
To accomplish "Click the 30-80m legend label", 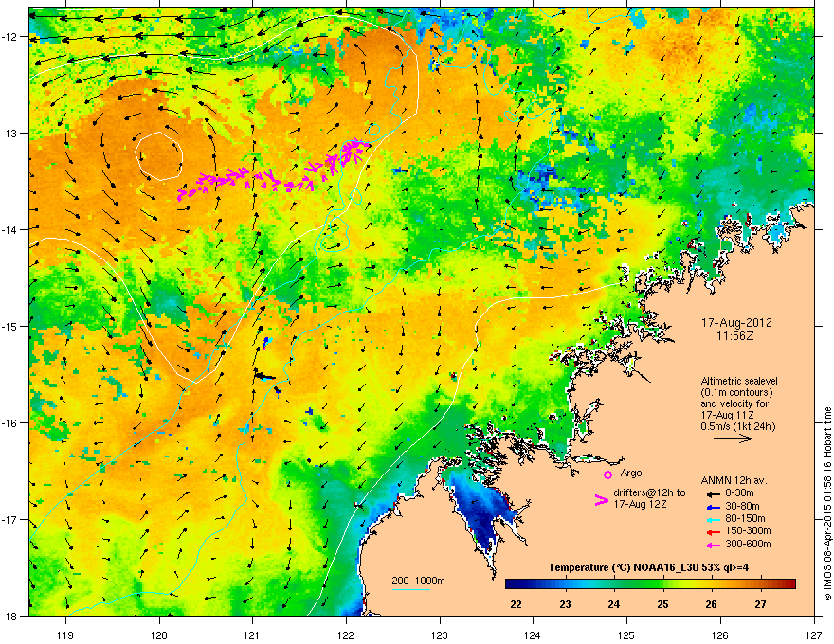I will [742, 506].
